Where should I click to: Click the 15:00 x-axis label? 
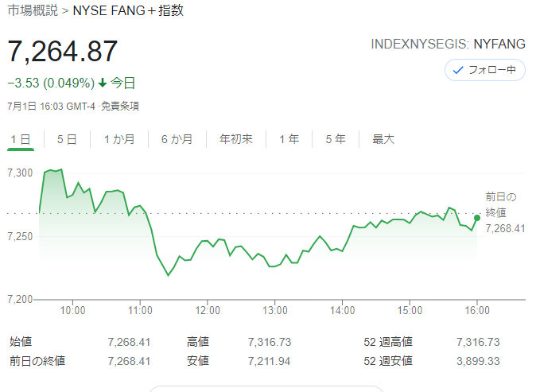click(410, 310)
